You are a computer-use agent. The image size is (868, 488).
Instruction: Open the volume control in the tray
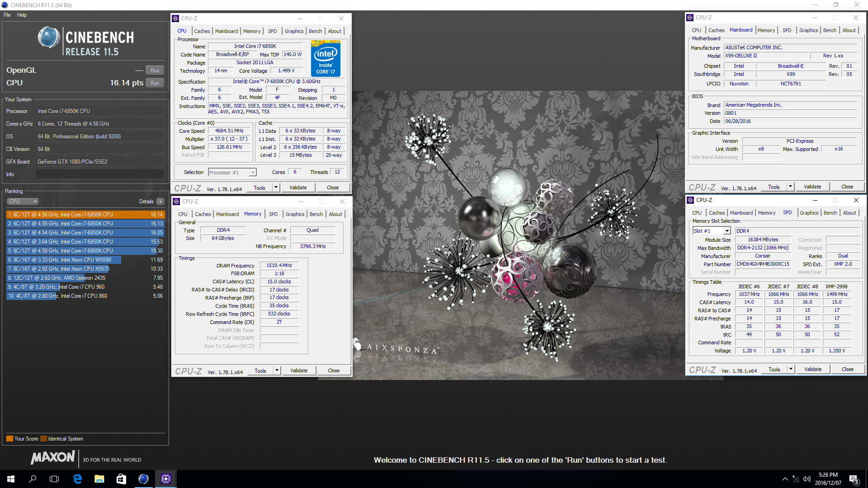coord(807,479)
